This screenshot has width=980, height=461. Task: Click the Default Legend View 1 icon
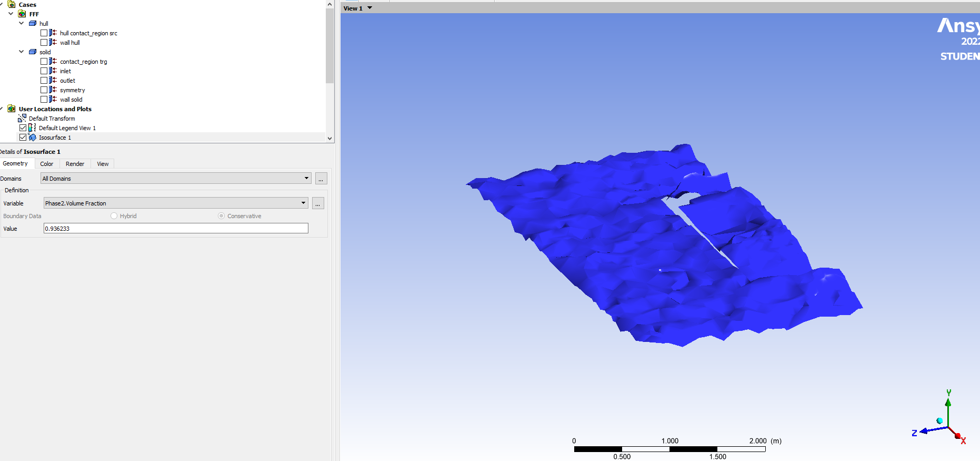[32, 128]
